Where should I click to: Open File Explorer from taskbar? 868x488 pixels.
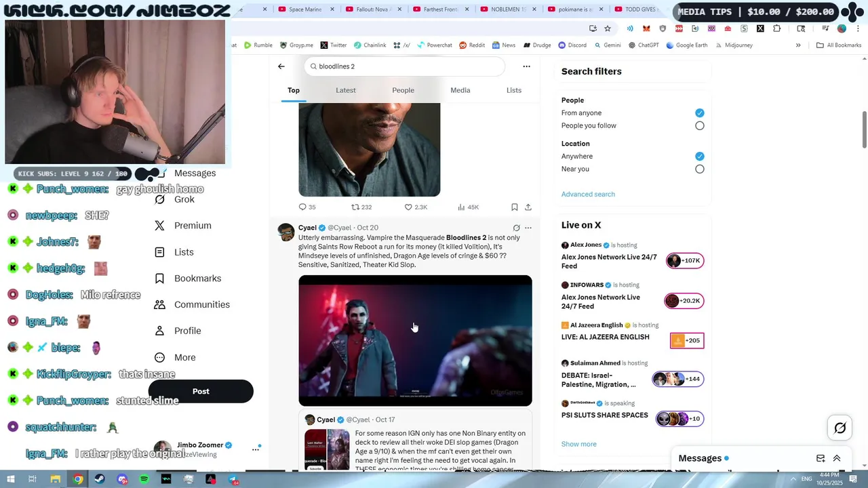tap(56, 479)
